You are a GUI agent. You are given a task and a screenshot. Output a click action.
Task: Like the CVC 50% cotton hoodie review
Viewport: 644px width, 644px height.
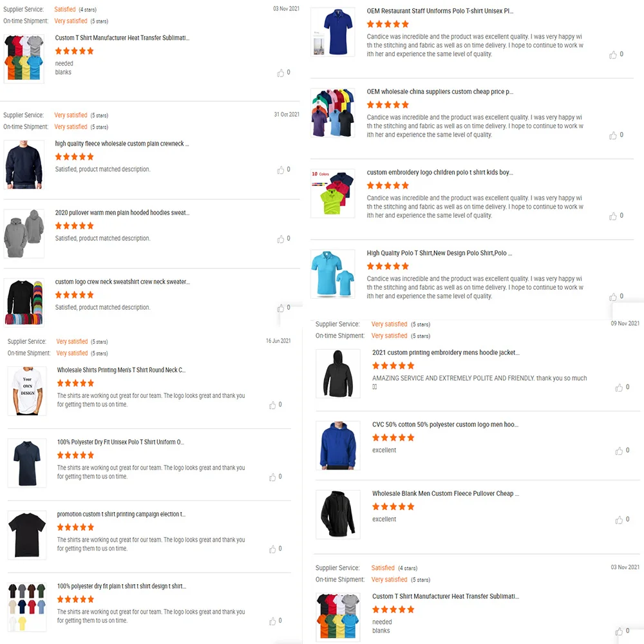pyautogui.click(x=619, y=451)
